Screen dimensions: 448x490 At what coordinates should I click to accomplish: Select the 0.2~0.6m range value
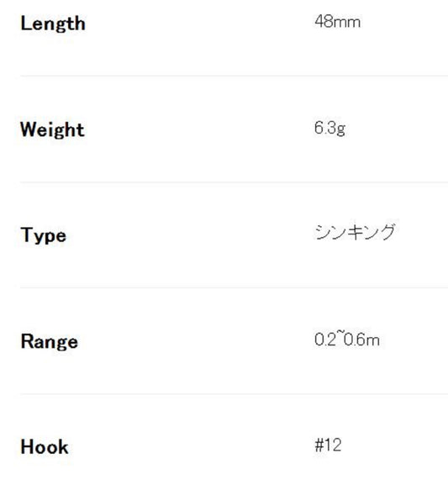[347, 340]
